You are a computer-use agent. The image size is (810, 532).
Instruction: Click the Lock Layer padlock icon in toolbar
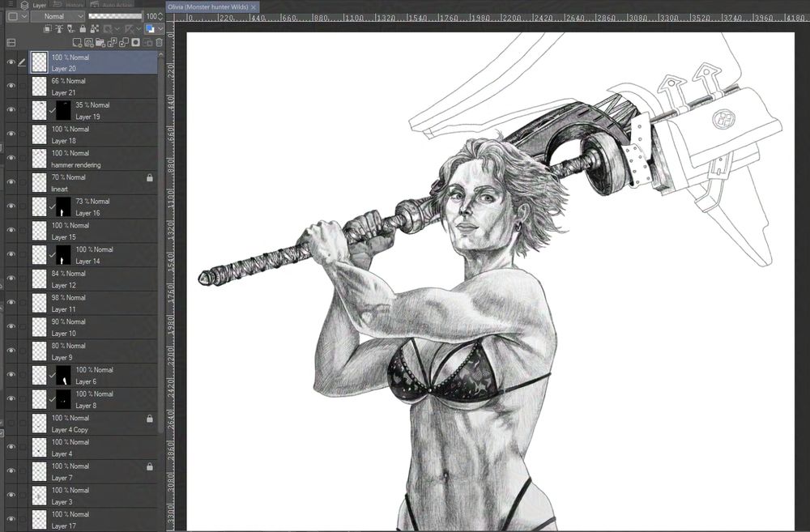tap(83, 29)
